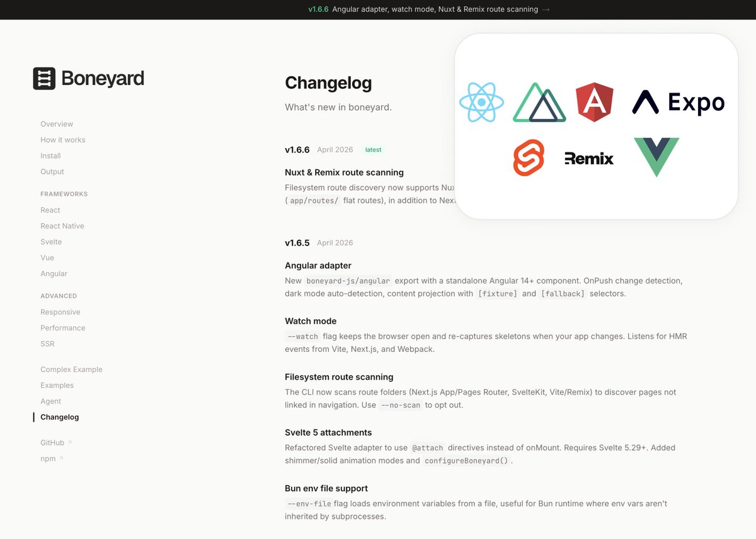Click the '[fixture]' code snippet
The image size is (756, 539).
498,293
